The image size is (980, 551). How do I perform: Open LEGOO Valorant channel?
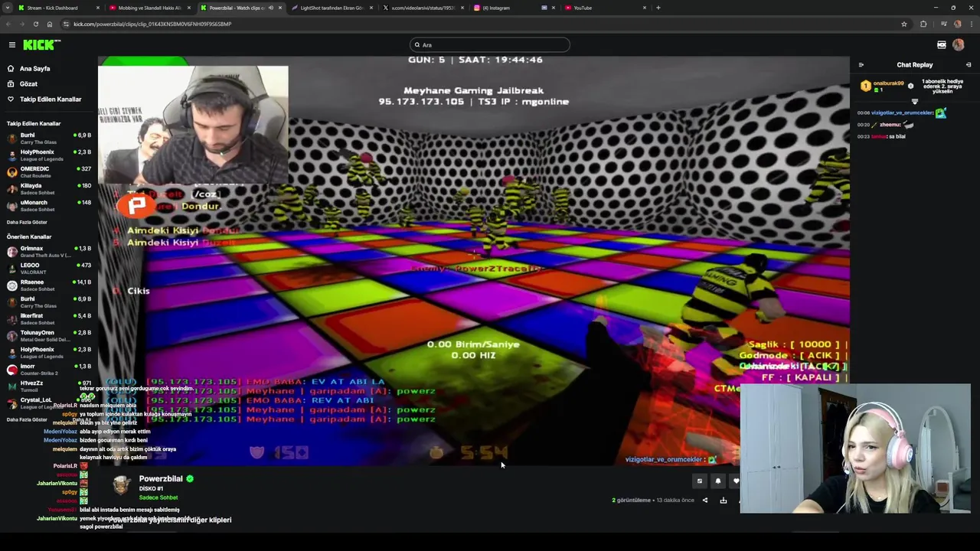click(49, 268)
